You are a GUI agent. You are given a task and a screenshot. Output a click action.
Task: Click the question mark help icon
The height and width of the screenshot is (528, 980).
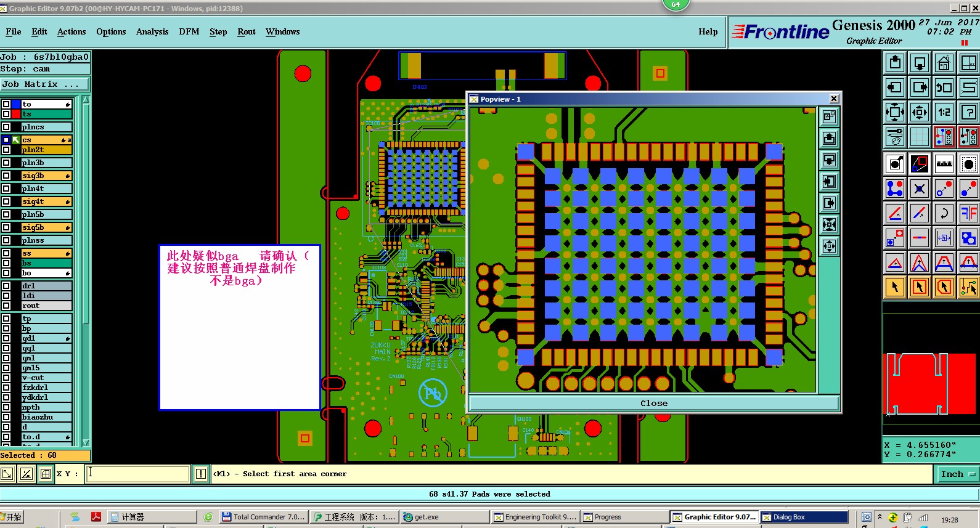[x=969, y=112]
